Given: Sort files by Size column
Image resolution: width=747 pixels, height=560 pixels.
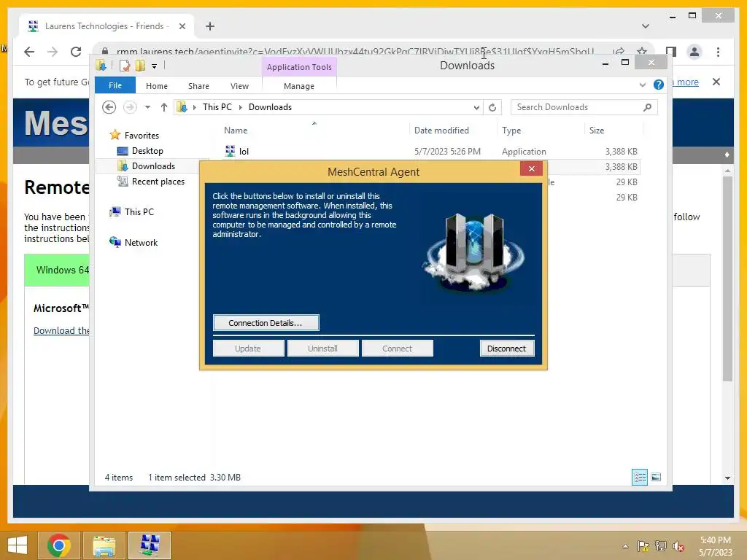Looking at the screenshot, I should [x=597, y=131].
